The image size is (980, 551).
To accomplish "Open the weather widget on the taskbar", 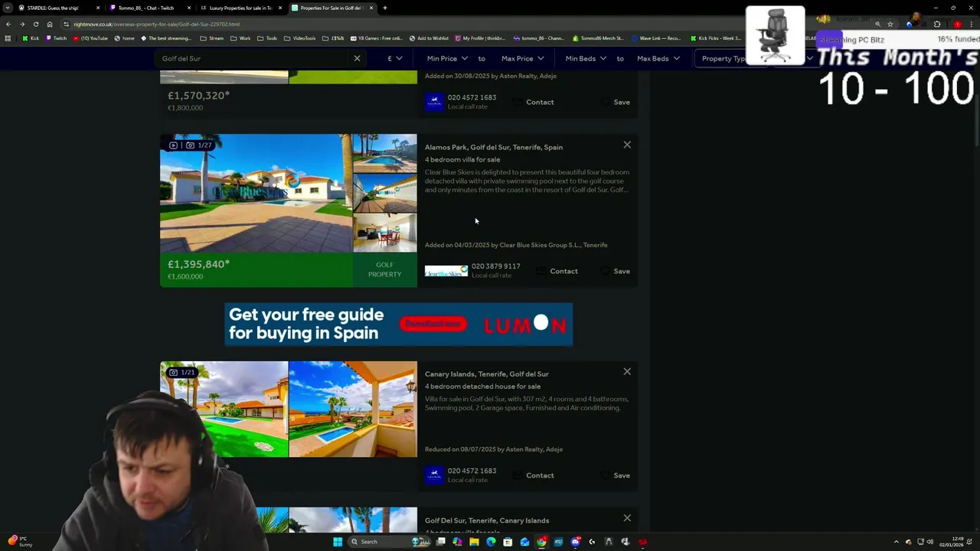I will click(19, 542).
